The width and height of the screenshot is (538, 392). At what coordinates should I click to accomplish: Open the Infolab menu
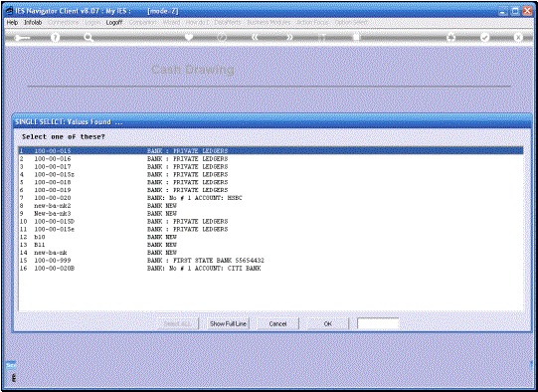(x=33, y=22)
